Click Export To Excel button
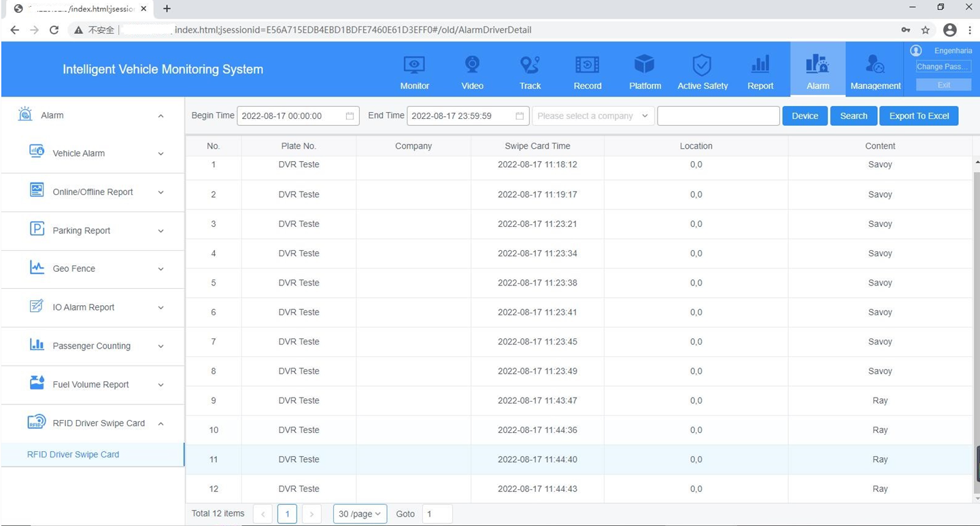The width and height of the screenshot is (980, 526). [x=919, y=116]
